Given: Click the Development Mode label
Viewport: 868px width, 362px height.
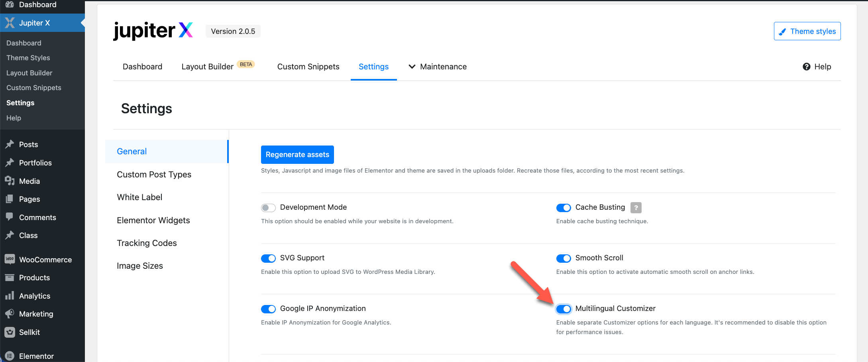Looking at the screenshot, I should coord(313,207).
